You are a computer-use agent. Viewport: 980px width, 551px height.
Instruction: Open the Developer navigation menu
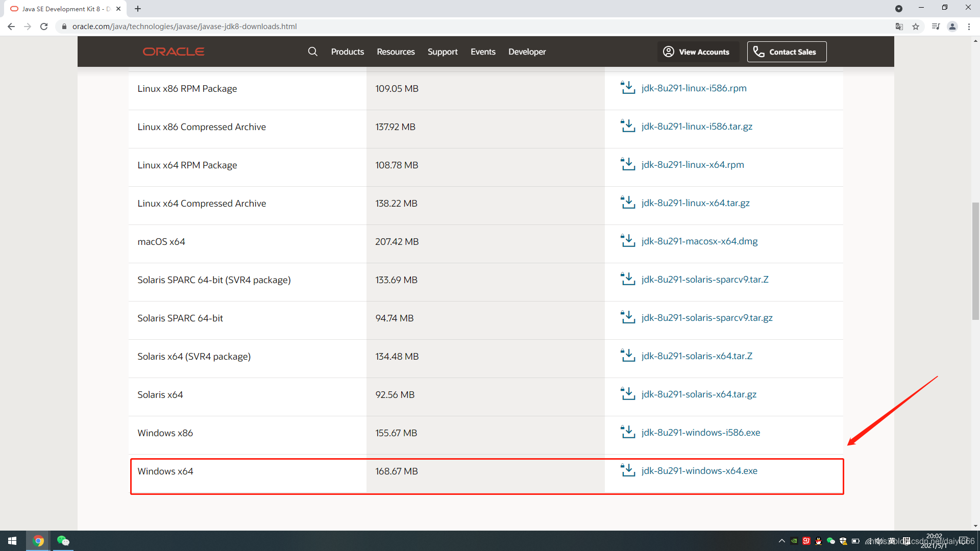(x=527, y=52)
